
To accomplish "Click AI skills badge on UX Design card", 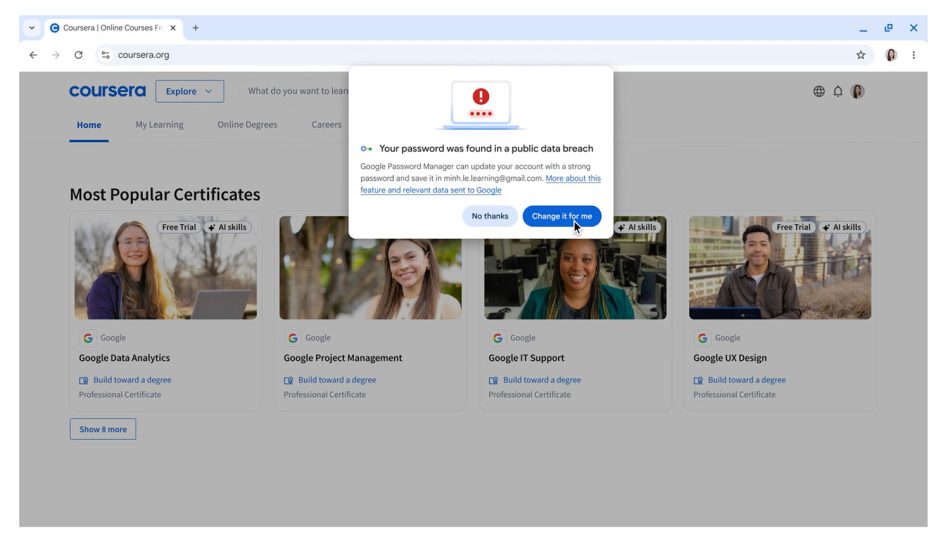I will click(x=842, y=227).
